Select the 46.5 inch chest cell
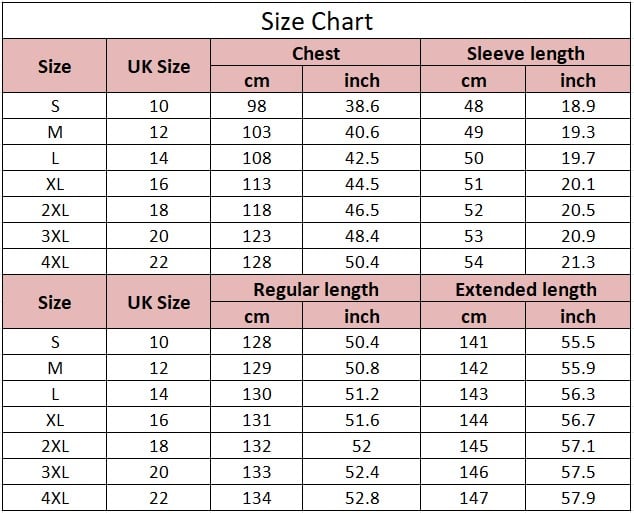Screen dimensions: 634x513 [x=362, y=210]
